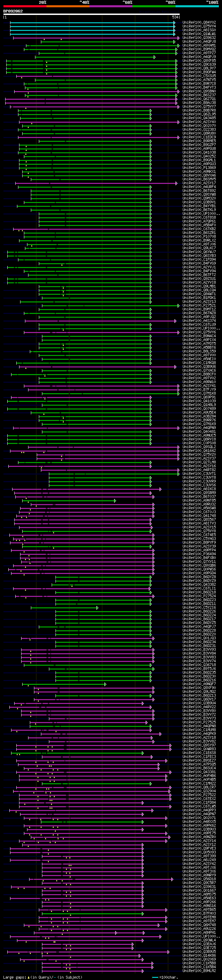Click the orange ~40% identity legend bar
The width and height of the screenshot is (222, 980).
click(x=68, y=7)
